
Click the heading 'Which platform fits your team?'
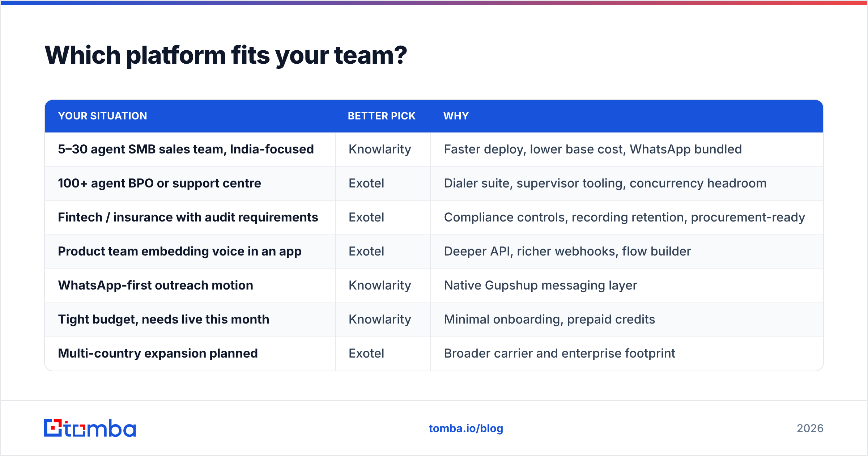[226, 55]
